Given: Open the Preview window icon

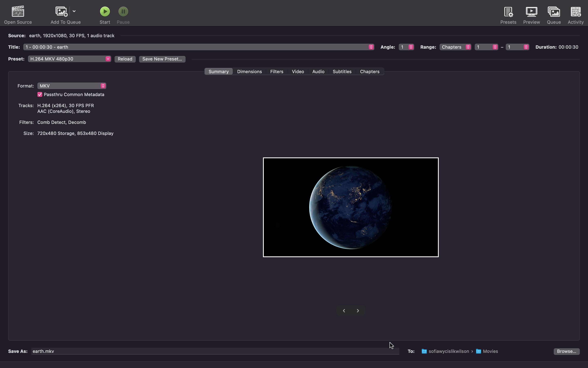Looking at the screenshot, I should coord(531,12).
